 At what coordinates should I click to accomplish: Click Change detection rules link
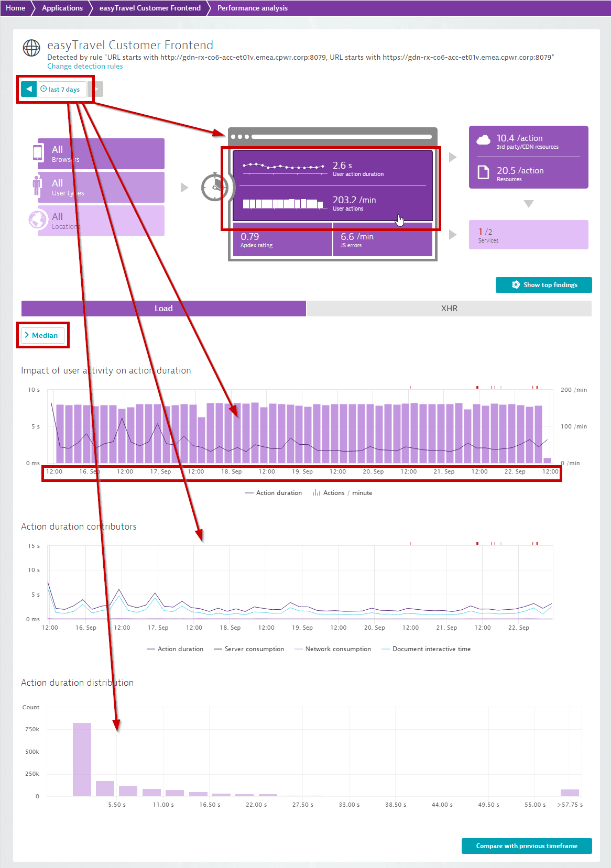pyautogui.click(x=85, y=66)
